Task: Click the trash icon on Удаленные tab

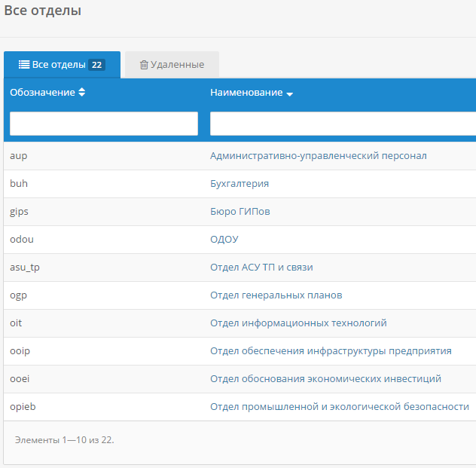Action: [x=144, y=65]
